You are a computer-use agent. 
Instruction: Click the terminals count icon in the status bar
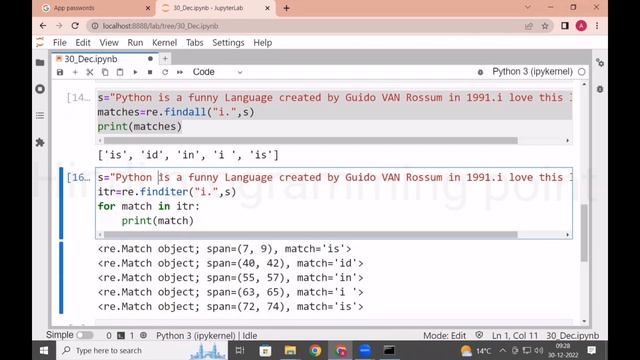(121, 336)
